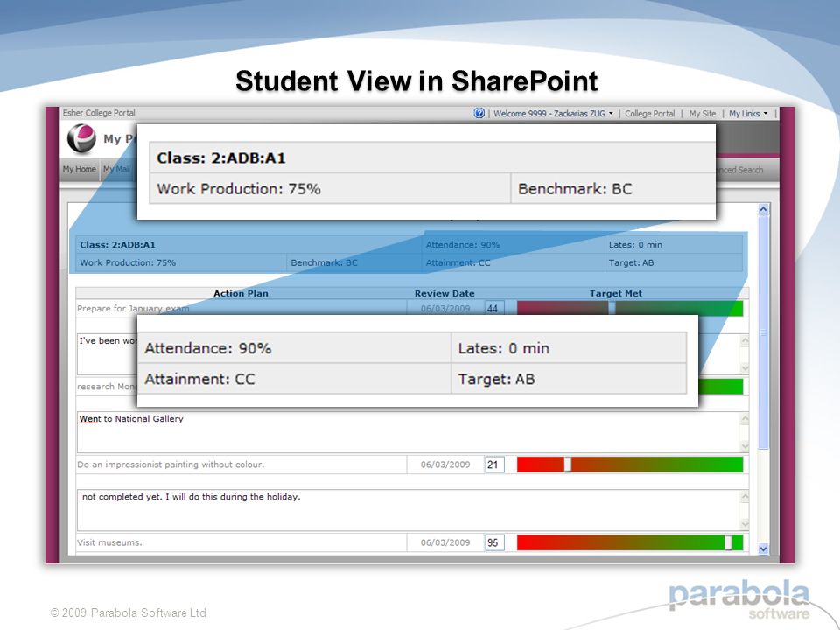This screenshot has height=630, width=840.
Task: Click the page scrollbar down arrow
Action: 763,549
